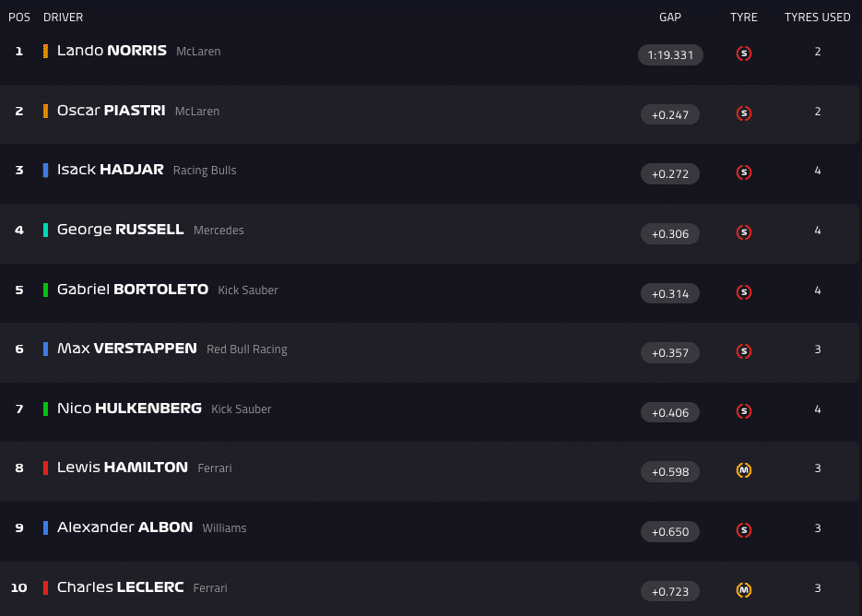The image size is (862, 616).
Task: Click Bortoleto's soft tyre icon
Action: point(744,292)
